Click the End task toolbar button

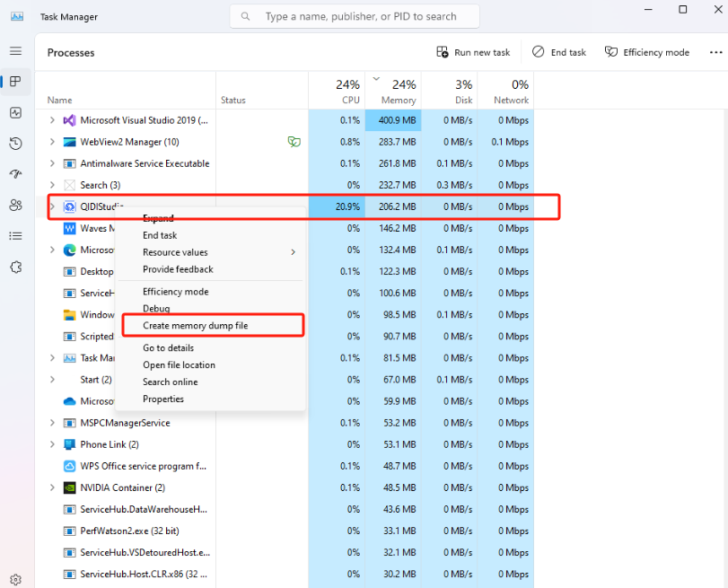[558, 52]
